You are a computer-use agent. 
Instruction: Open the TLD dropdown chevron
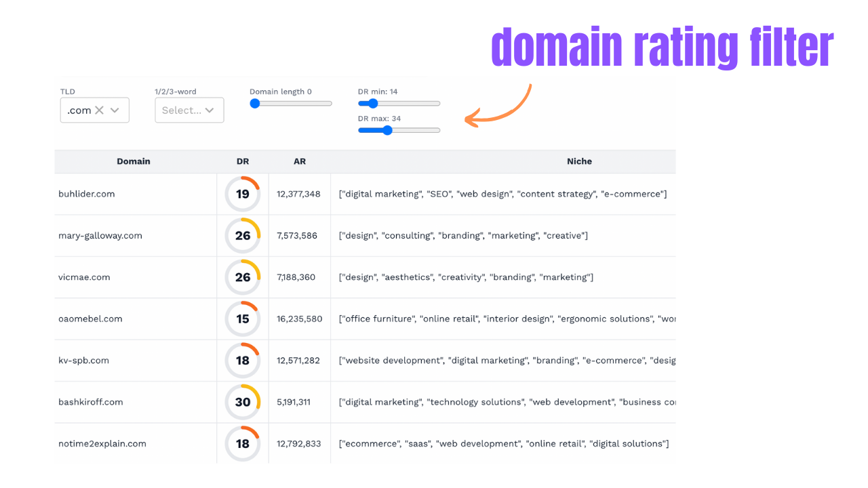coord(115,110)
